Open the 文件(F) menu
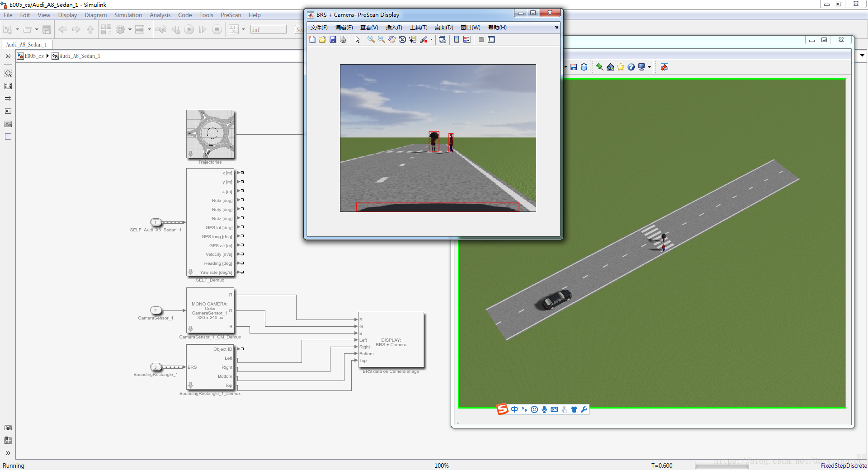This screenshot has width=868, height=470. [319, 28]
